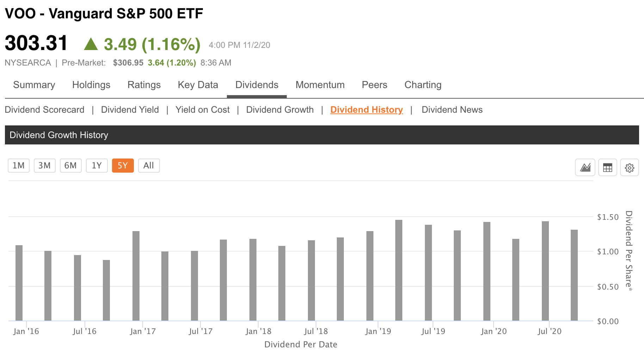
Task: Select the 1M time range
Action: [19, 166]
